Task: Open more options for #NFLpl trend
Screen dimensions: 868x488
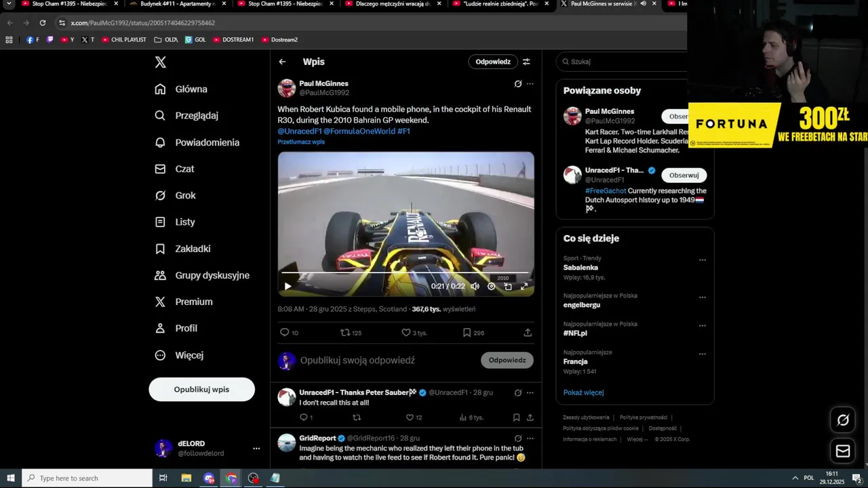Action: [703, 325]
